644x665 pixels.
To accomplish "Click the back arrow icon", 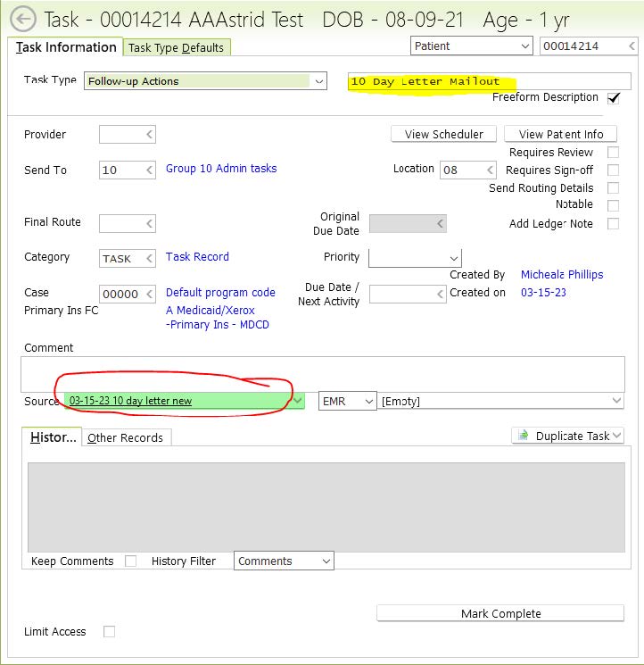I will point(21,19).
